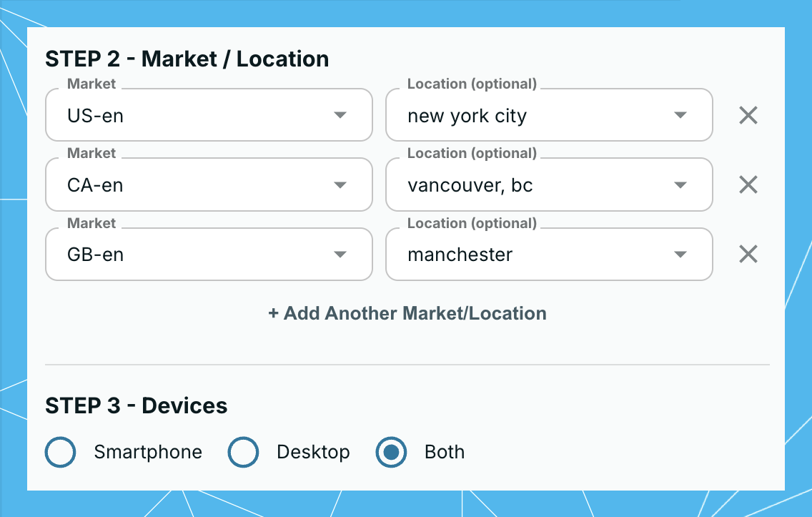812x517 pixels.
Task: Expand the US-en market dropdown arrow
Action: coord(340,115)
